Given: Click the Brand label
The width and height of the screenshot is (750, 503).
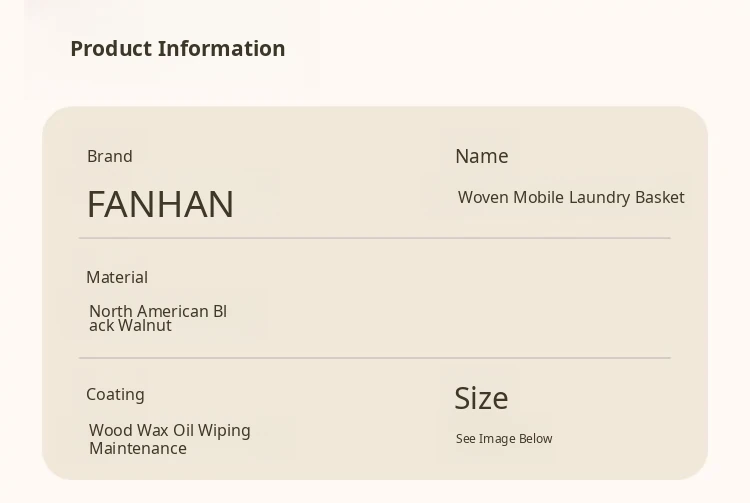Looking at the screenshot, I should [x=110, y=156].
